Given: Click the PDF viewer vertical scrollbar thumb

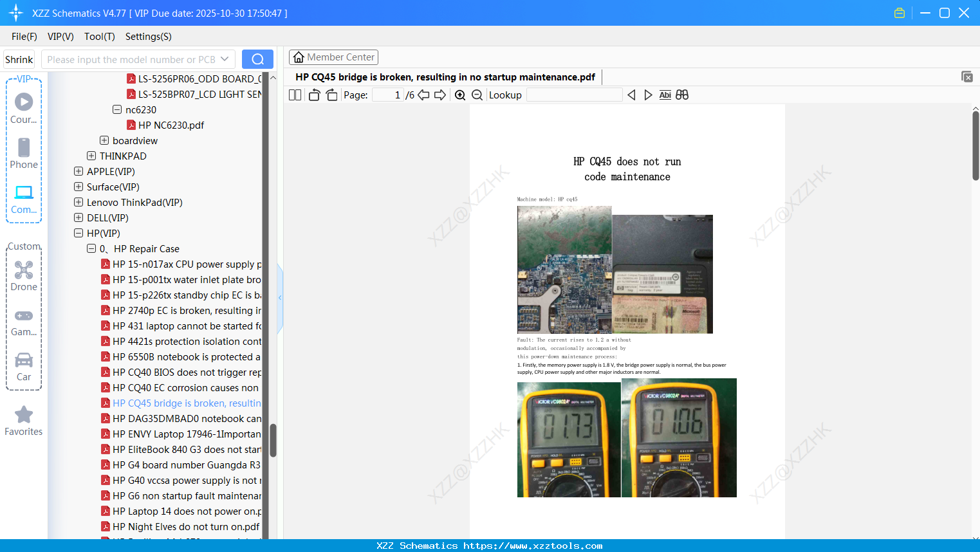Looking at the screenshot, I should (x=975, y=146).
